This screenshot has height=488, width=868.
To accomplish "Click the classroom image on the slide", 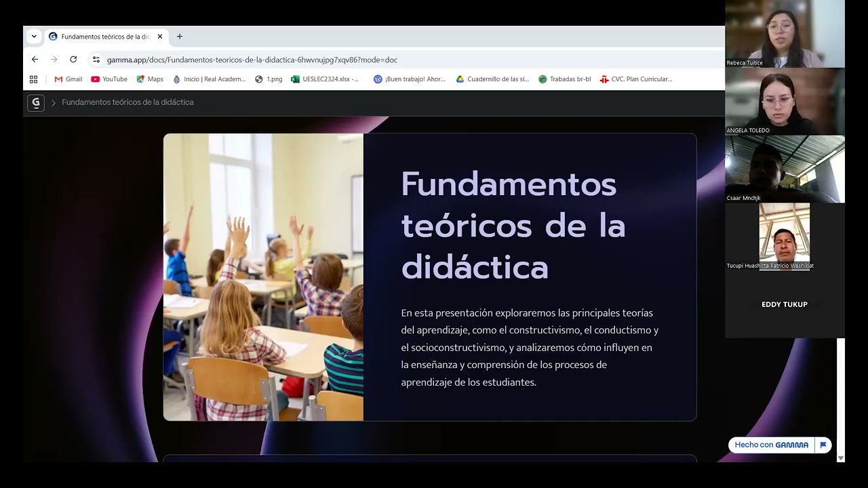I will [263, 277].
